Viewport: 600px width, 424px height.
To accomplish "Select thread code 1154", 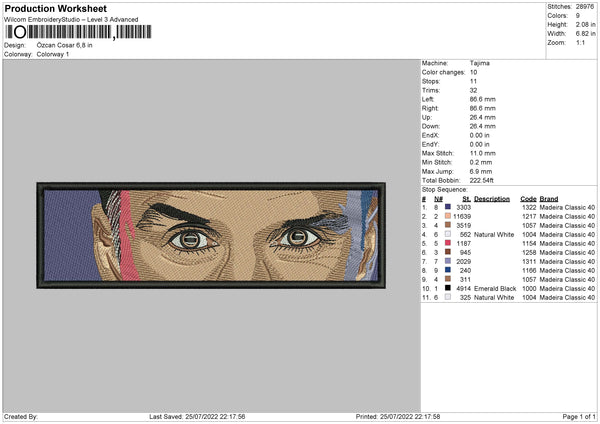I will (529, 243).
